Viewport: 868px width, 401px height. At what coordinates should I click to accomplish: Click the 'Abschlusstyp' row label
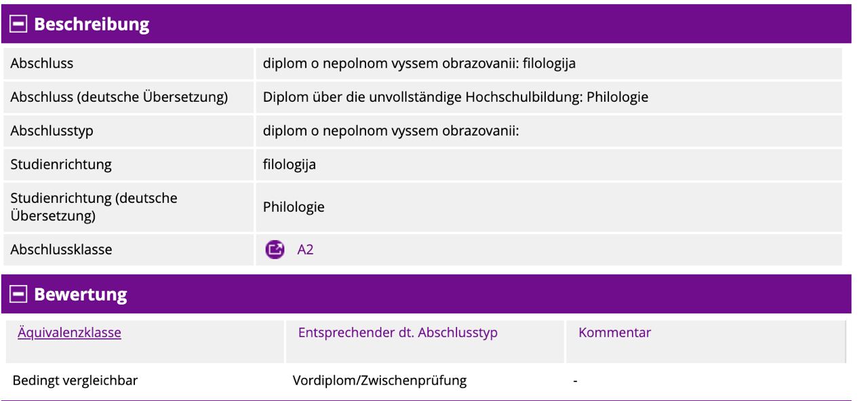[52, 131]
